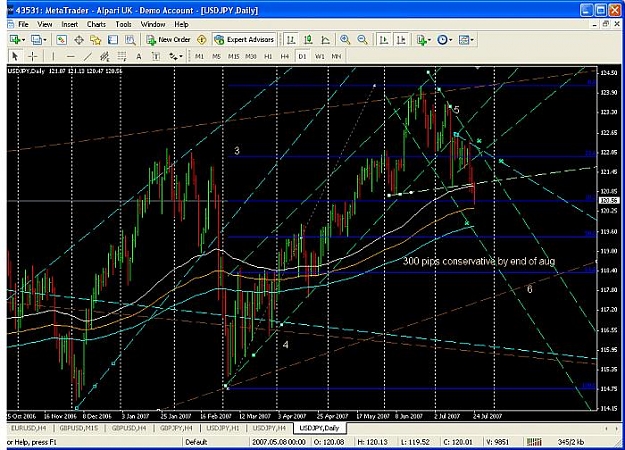
Task: Click the connection status 345/2 kb indicator
Action: [571, 442]
